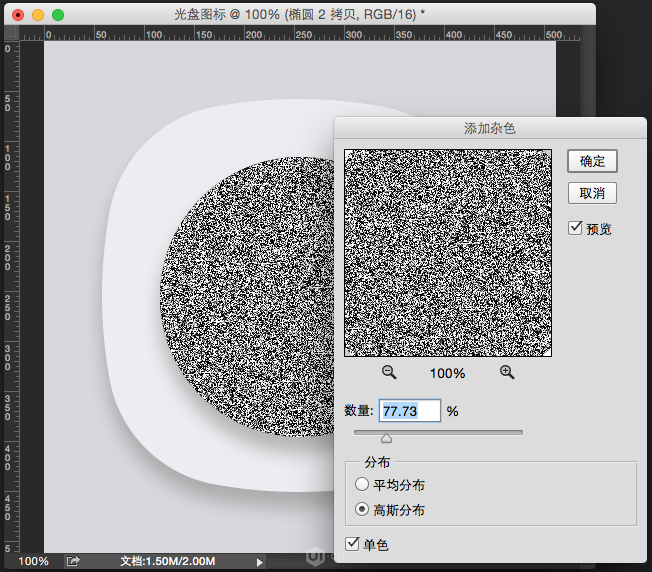Screen dimensions: 652x572
Task: Click the zoom out magnifier in dialog
Action: (389, 372)
